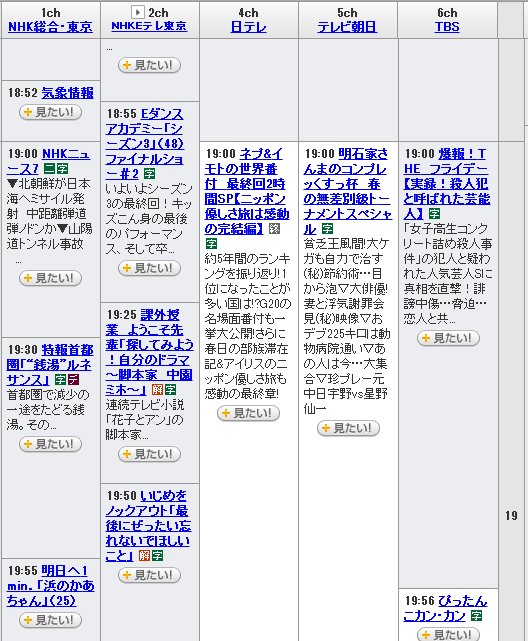Open the 19:25 課外授業 ようこそ先輩 program

tap(149, 352)
